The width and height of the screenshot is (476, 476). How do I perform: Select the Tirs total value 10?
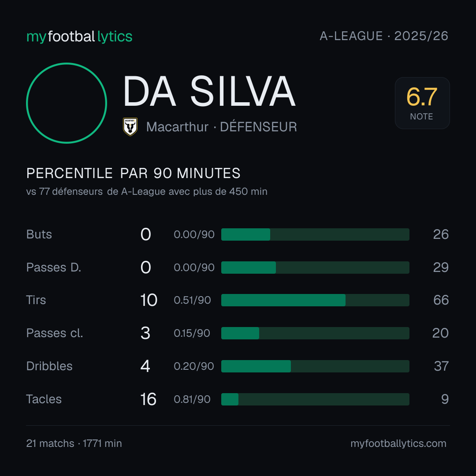click(x=149, y=300)
